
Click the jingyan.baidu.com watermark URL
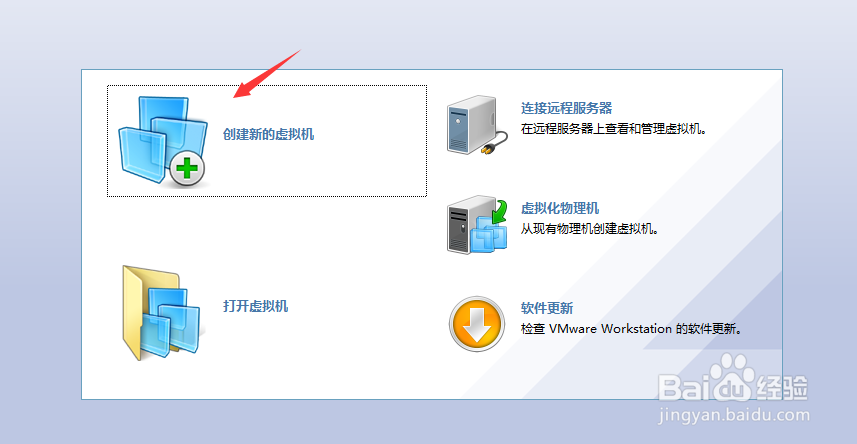(735, 415)
